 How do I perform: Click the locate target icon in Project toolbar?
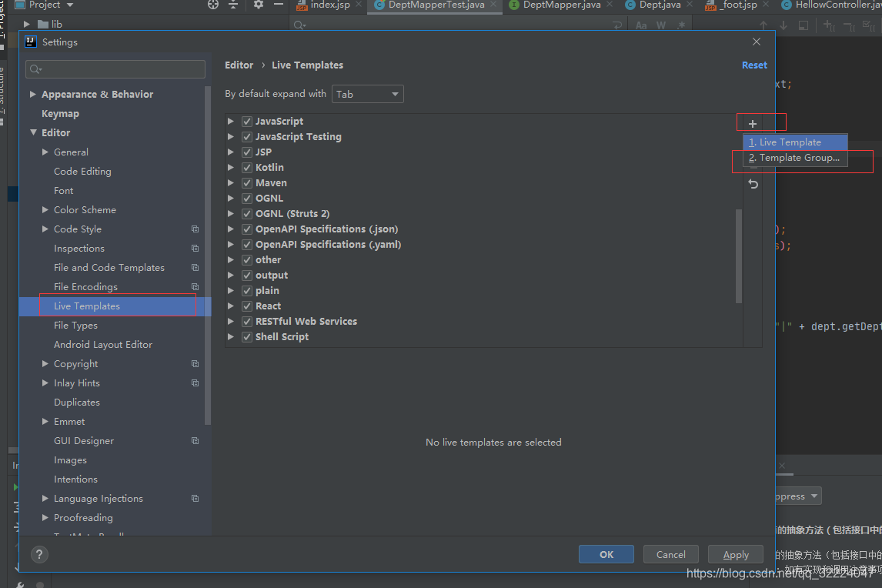pos(213,5)
